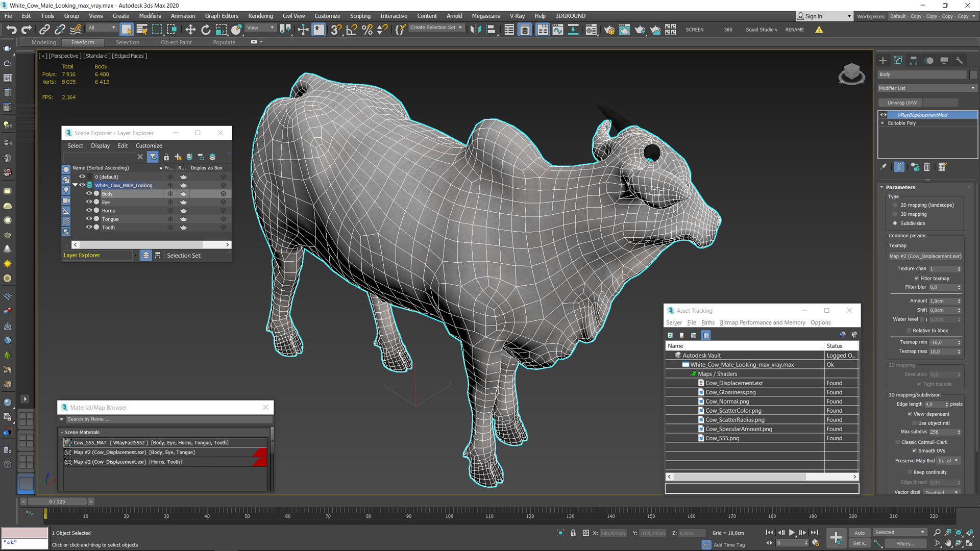Screen dimensions: 980x551
Task: Toggle the View-dependent checkbox
Action: coord(910,414)
